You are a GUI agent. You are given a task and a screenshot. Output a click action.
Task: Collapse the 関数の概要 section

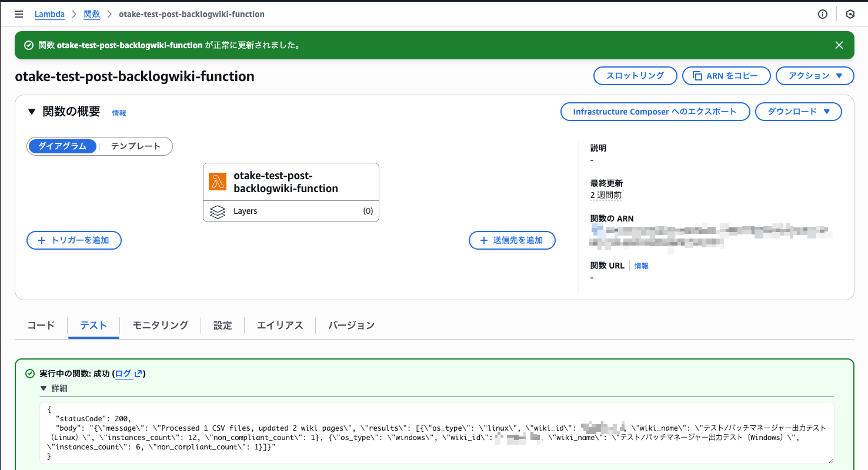(x=32, y=112)
